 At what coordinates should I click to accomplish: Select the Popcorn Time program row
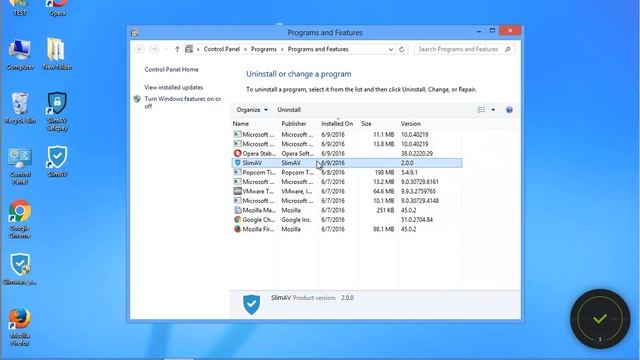tap(347, 172)
